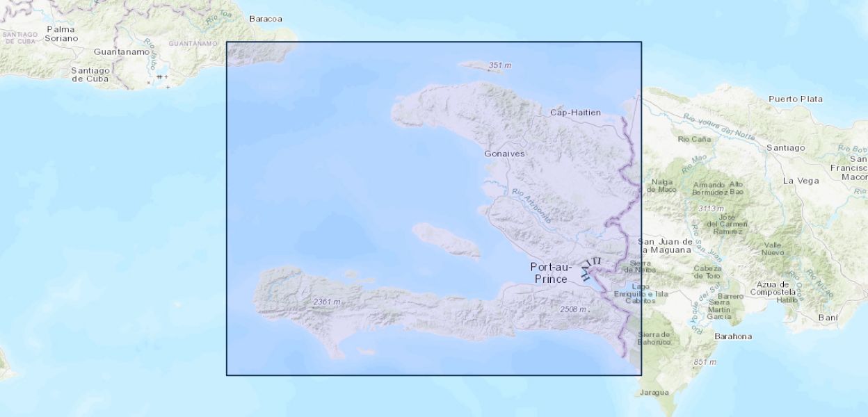The image size is (868, 417).
Task: Select the Barahona city label
Action: (733, 336)
